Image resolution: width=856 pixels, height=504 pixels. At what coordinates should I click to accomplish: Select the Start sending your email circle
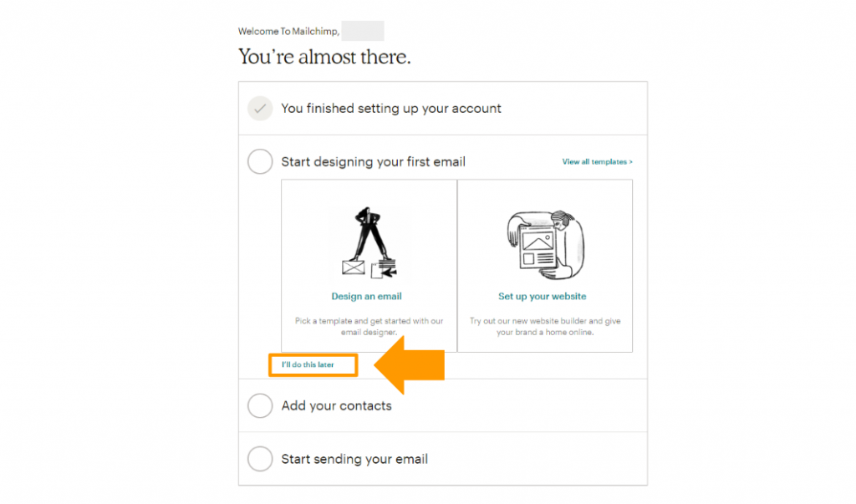260,459
